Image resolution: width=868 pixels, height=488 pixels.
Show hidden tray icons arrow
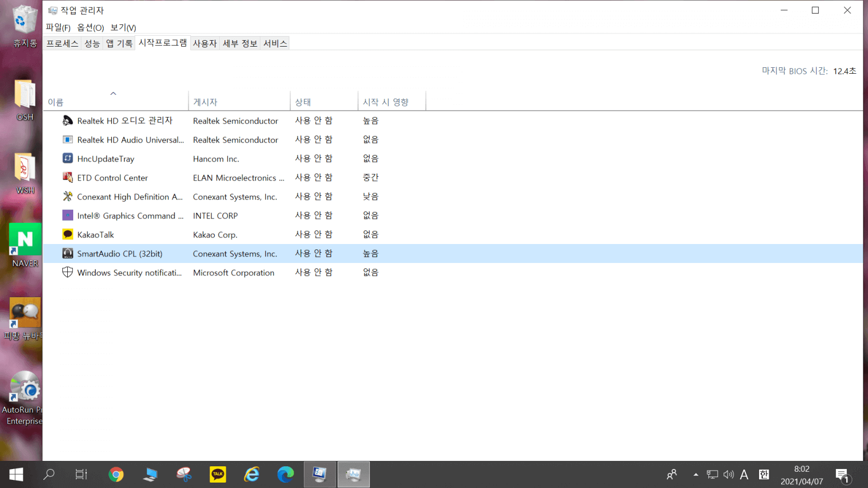tap(695, 474)
